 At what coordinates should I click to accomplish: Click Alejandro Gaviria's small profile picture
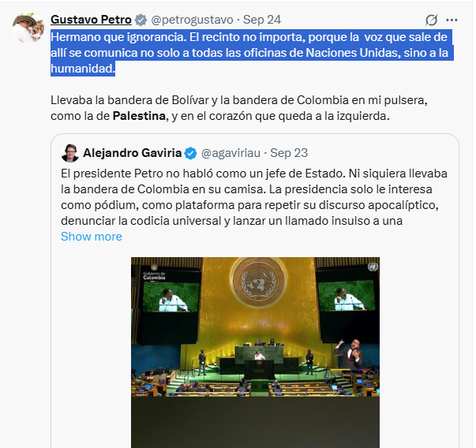(x=69, y=153)
